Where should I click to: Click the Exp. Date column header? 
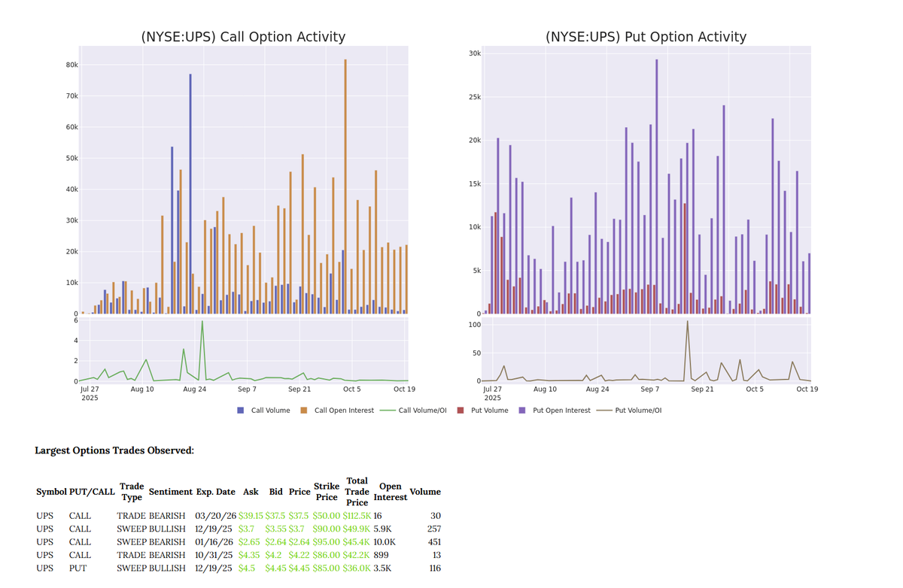coord(216,492)
